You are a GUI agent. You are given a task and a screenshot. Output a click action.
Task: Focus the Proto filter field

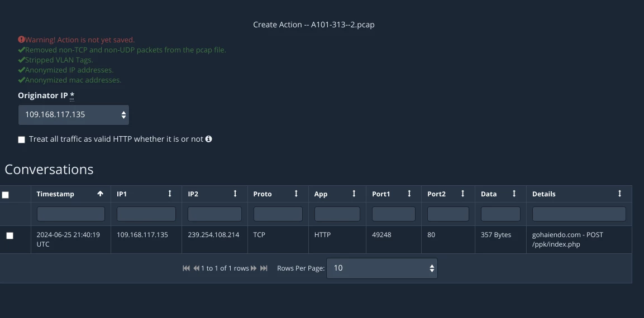278,214
